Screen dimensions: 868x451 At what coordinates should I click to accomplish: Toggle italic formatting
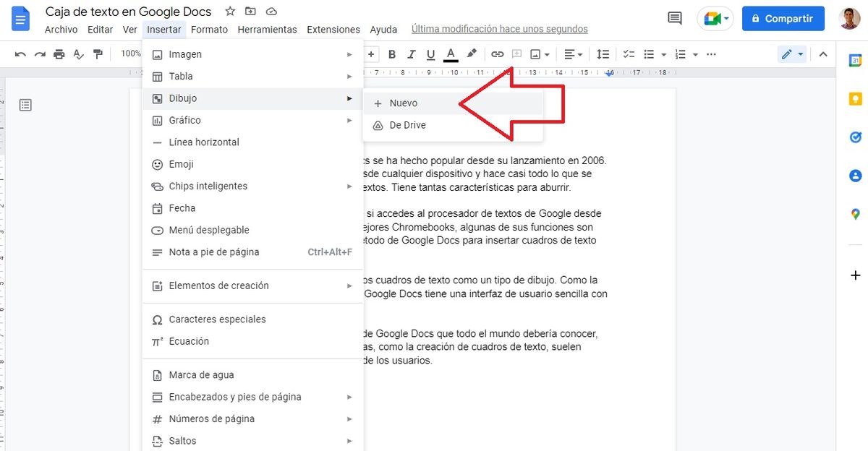(x=412, y=54)
